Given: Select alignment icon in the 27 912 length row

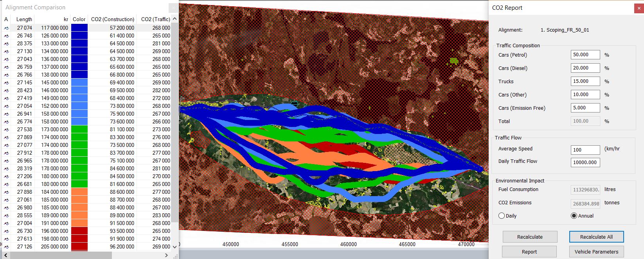Looking at the screenshot, I should pos(6,153).
